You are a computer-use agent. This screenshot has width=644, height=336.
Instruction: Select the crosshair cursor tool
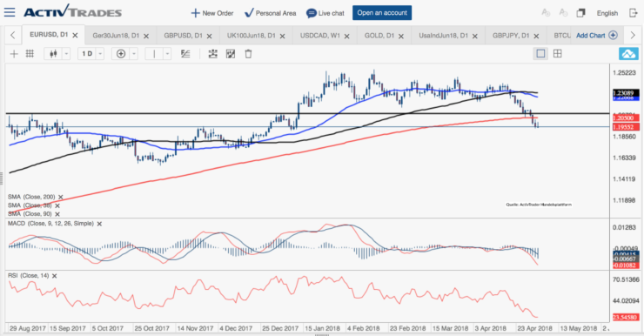(x=14, y=54)
